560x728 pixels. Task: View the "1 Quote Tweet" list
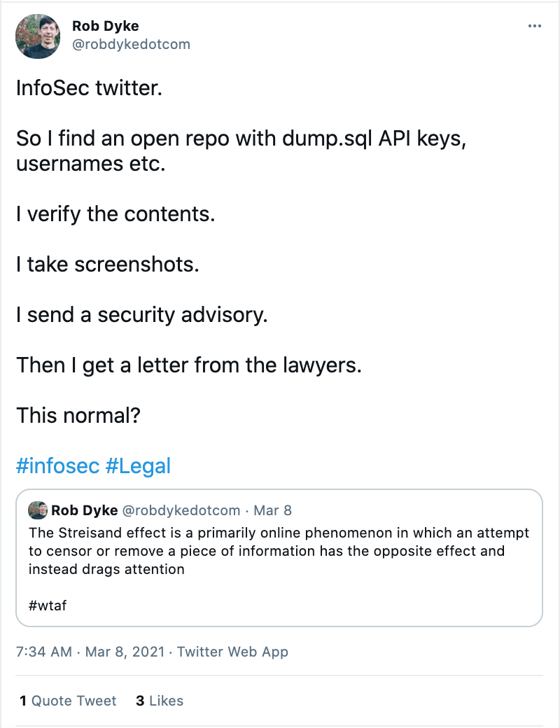[x=68, y=700]
